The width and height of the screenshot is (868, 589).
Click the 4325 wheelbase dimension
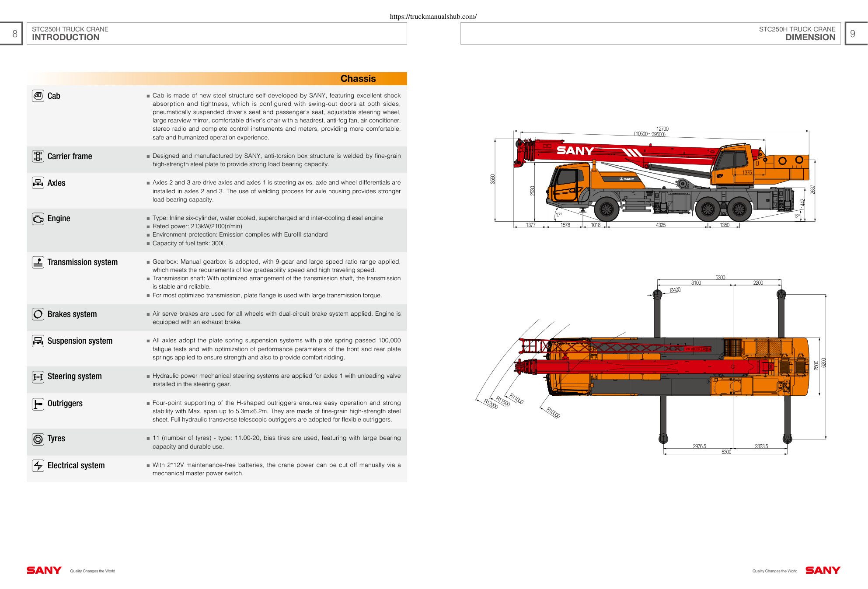(661, 225)
